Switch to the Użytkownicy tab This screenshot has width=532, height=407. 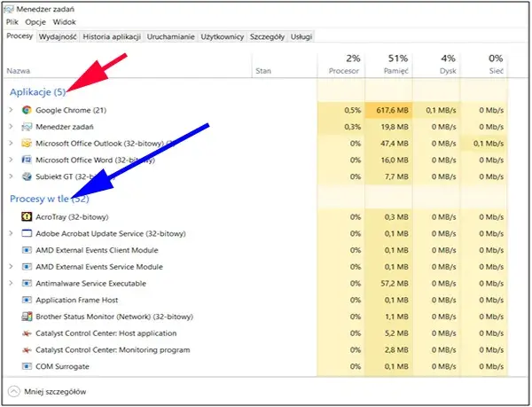tap(223, 36)
